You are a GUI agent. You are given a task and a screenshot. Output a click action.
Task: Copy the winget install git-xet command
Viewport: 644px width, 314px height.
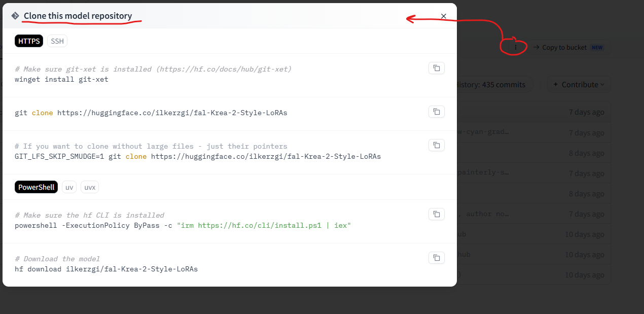[436, 68]
